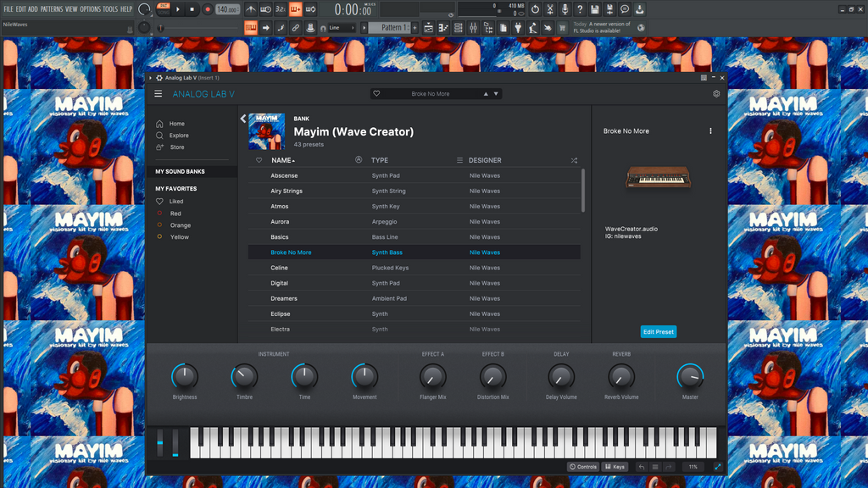
Task: Open the Analog Lab hamburger menu
Action: pyautogui.click(x=159, y=94)
